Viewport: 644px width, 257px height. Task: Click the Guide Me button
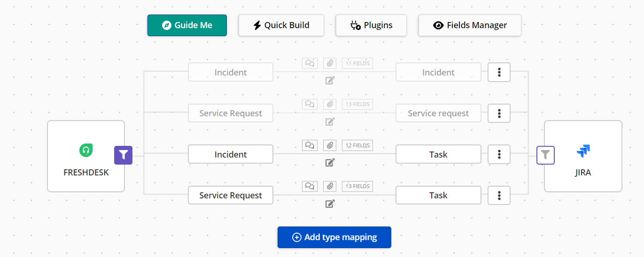[187, 25]
